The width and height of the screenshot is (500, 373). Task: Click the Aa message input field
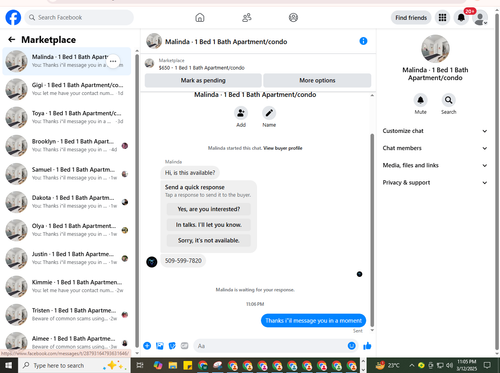click(276, 346)
